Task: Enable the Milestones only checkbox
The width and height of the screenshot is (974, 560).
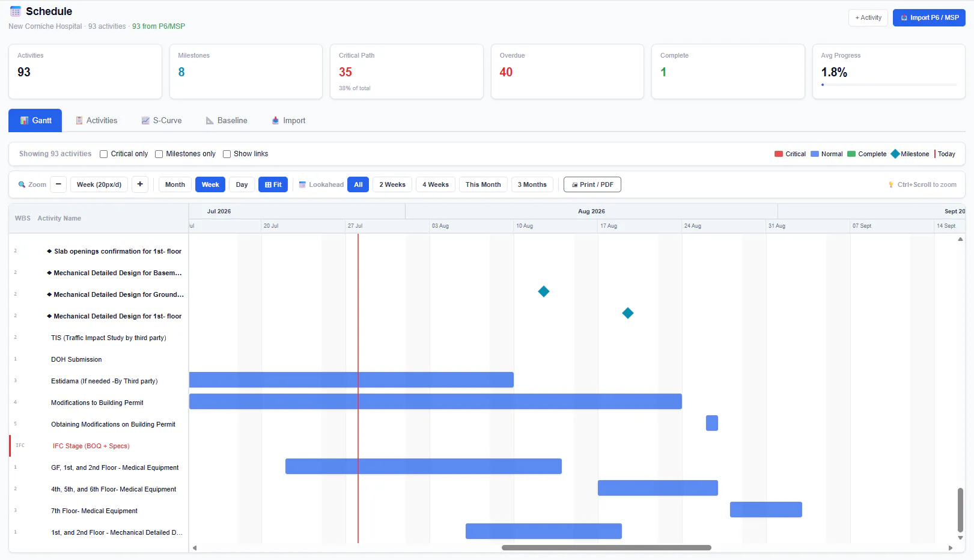Action: coord(159,154)
